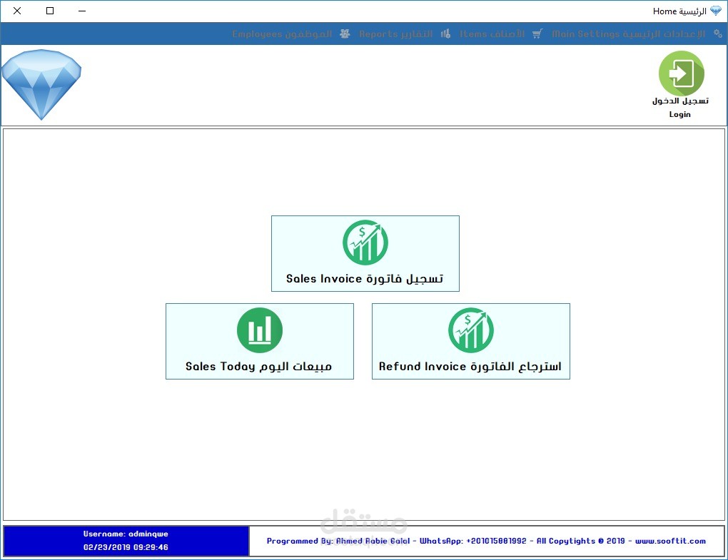728x560 pixels.
Task: Click the small diamond icon in title bar
Action: (x=716, y=11)
